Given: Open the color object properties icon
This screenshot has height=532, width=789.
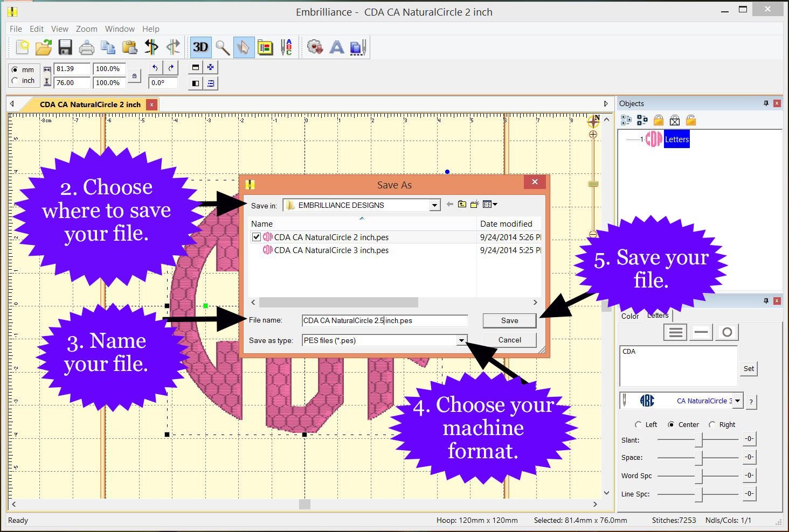Looking at the screenshot, I should point(265,47).
